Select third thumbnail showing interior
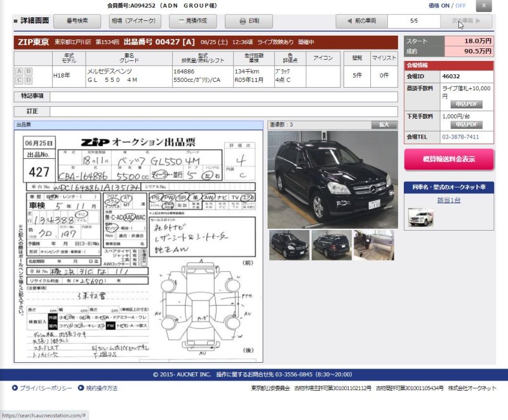 coord(374,245)
